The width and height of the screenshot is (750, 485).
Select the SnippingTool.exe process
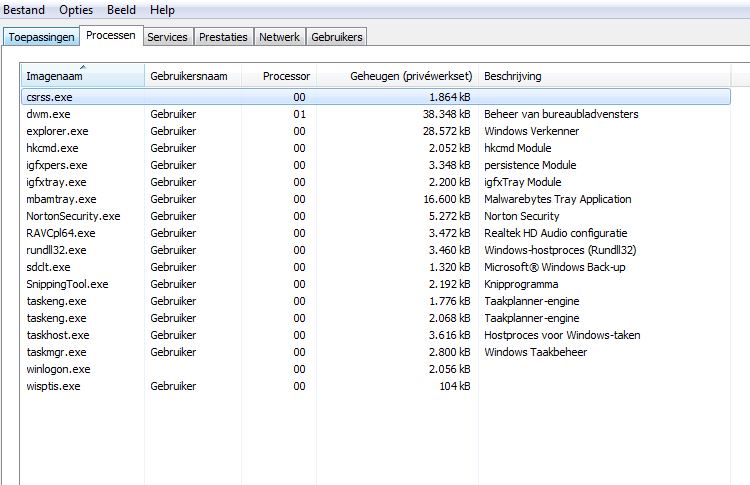coord(67,284)
